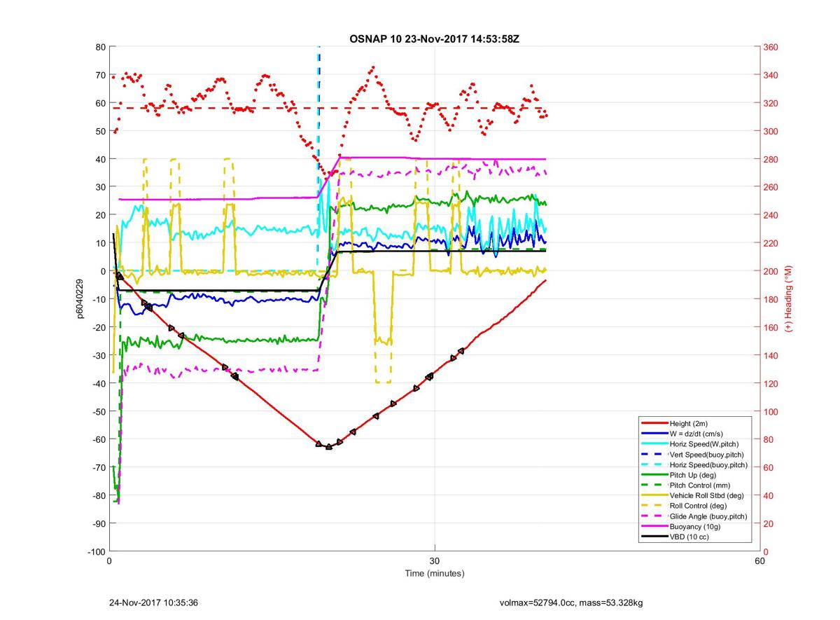840x620 pixels.
Task: Select the 'Buoyancy (10g)' legend entry
Action: [x=694, y=526]
